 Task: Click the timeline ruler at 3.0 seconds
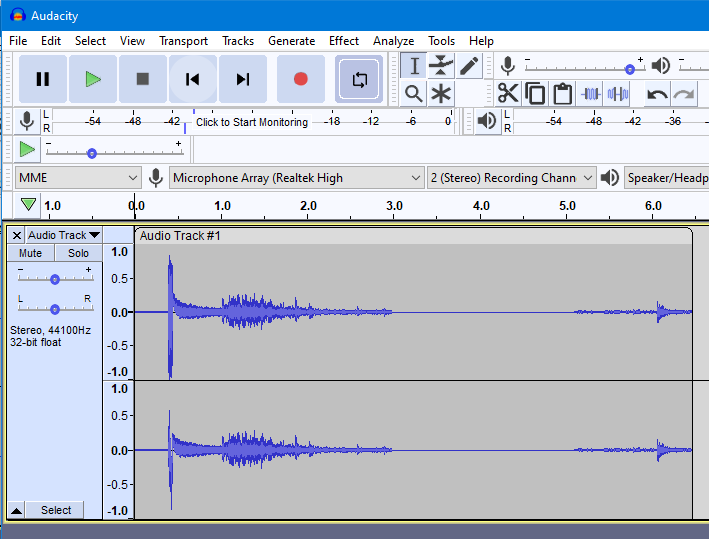[x=394, y=206]
